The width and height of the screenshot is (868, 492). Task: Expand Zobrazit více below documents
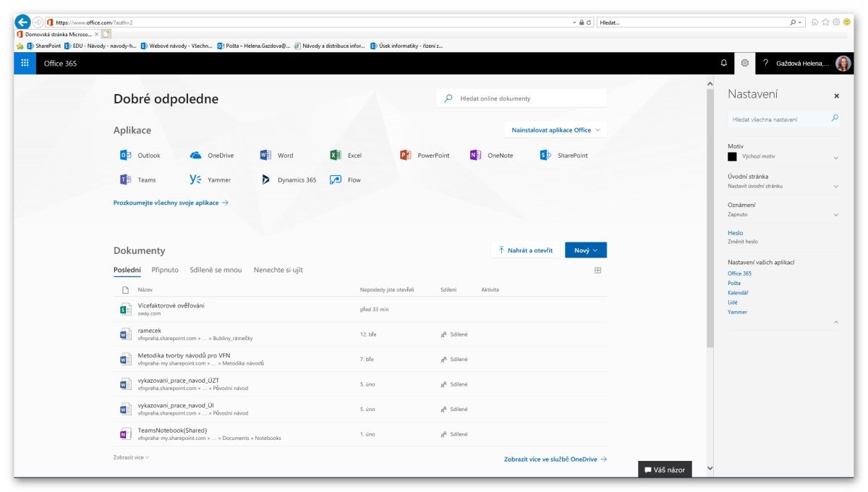pos(132,457)
